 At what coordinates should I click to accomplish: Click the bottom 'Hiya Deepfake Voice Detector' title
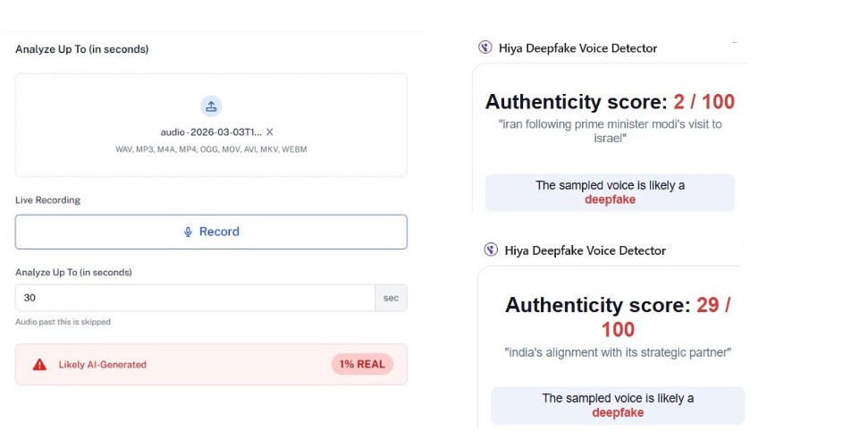pos(585,250)
